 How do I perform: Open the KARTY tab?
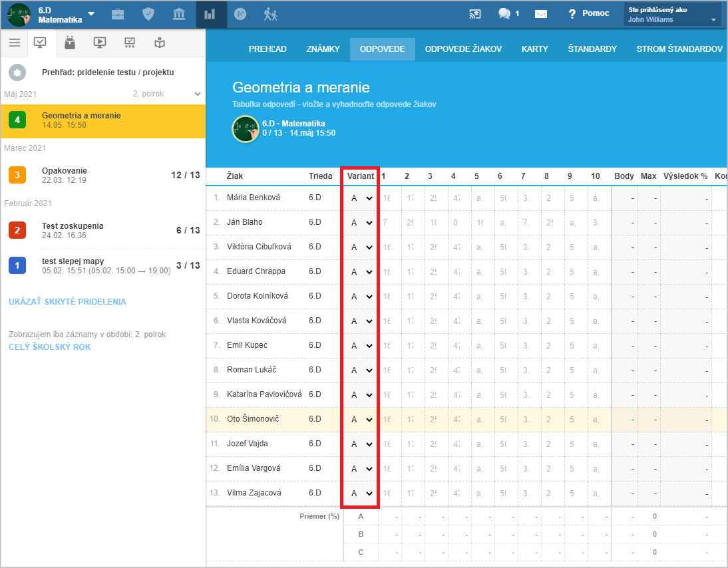click(535, 49)
